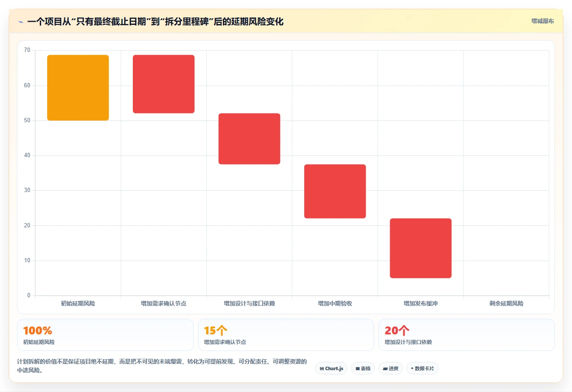Click the y-axis value 40

coord(28,155)
